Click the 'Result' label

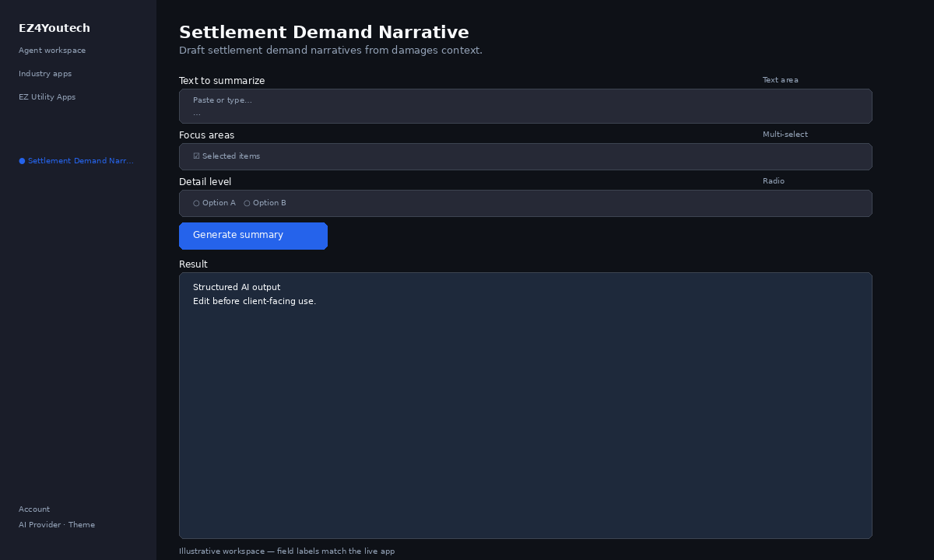[193, 264]
